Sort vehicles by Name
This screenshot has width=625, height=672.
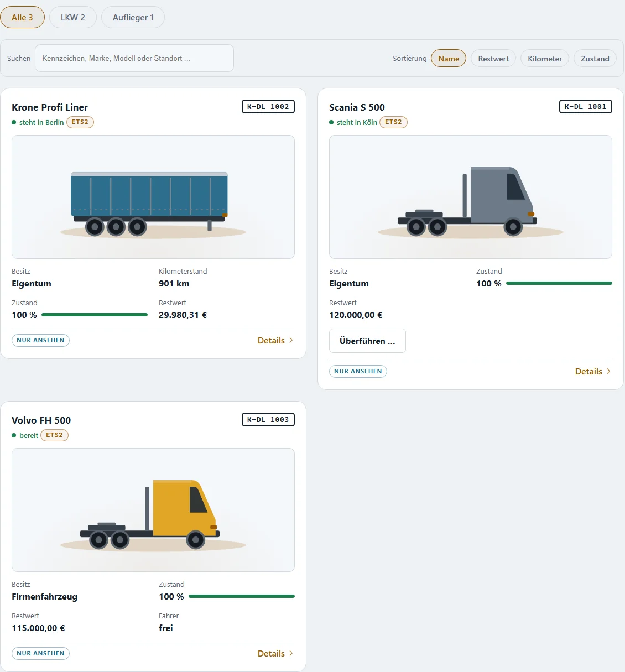449,58
